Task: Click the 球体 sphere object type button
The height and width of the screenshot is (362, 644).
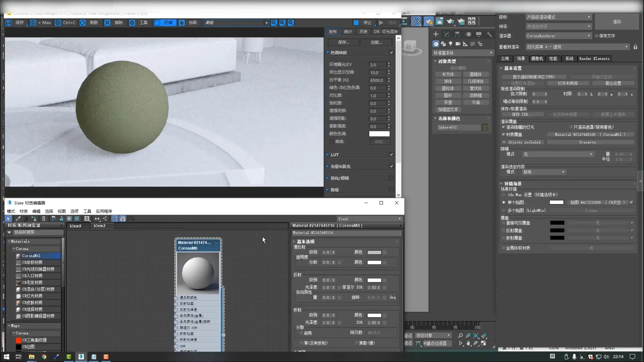Action: click(x=448, y=81)
